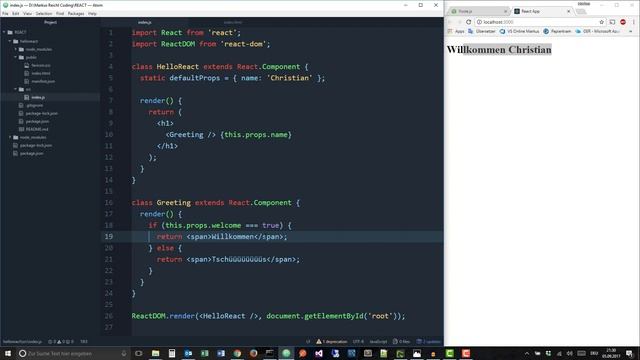Click the red adblock extension icon
The height and width of the screenshot is (360, 640).
[x=623, y=22]
